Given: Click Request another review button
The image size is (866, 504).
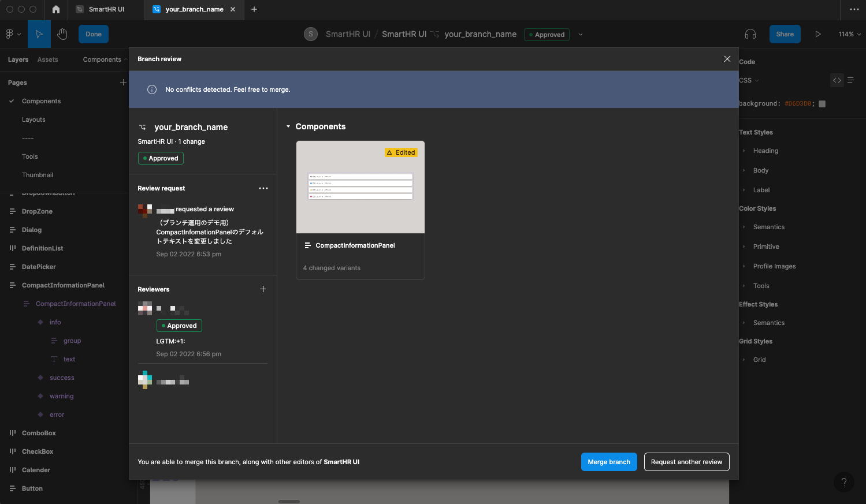Looking at the screenshot, I should 686,462.
